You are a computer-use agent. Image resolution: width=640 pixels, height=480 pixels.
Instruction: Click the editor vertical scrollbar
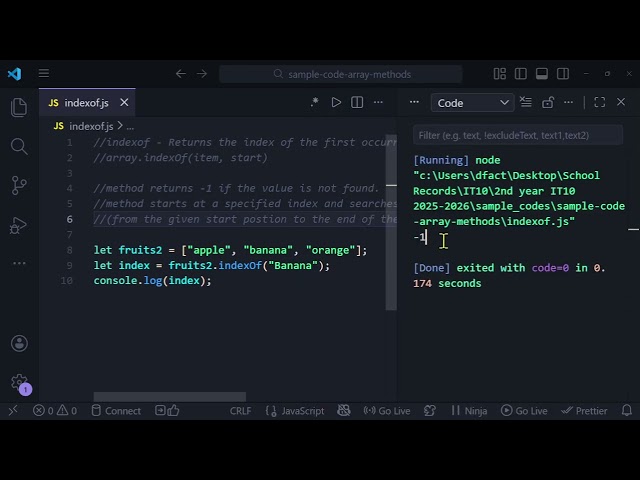point(391,222)
